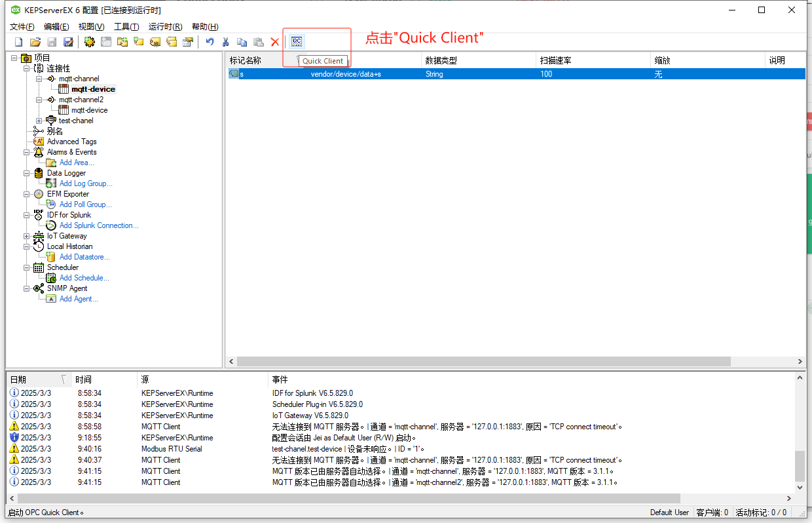Sort tags by 数据类型 column header

(478, 60)
